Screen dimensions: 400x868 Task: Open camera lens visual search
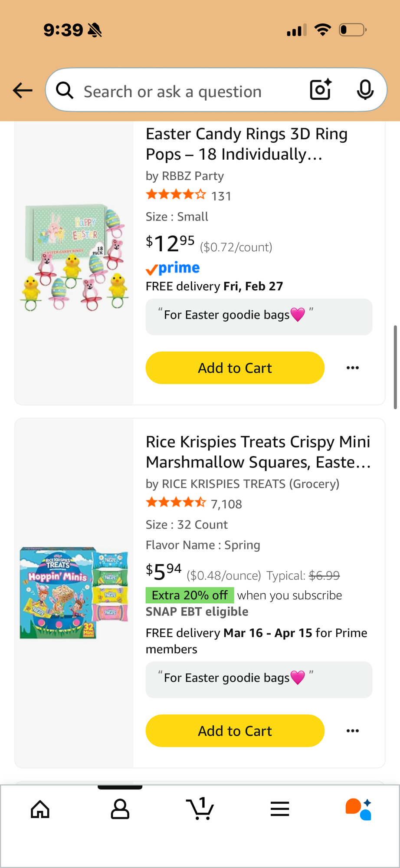321,90
